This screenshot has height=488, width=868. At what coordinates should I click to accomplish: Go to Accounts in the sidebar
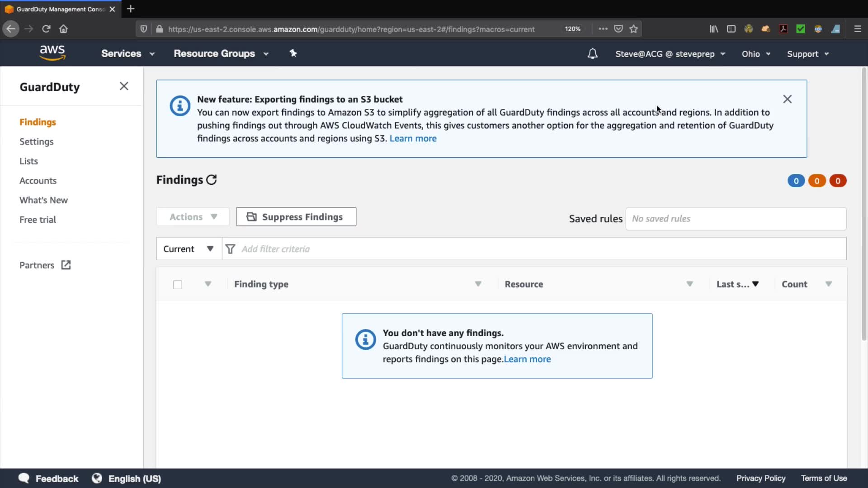[x=38, y=181]
